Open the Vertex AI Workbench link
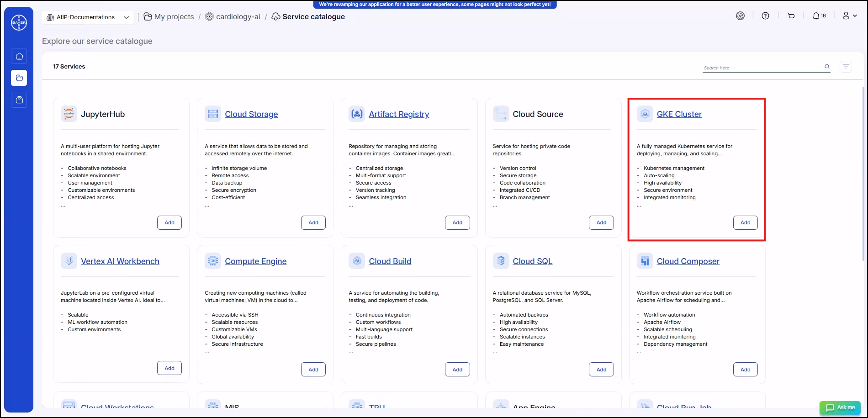This screenshot has width=868, height=418. pos(120,261)
